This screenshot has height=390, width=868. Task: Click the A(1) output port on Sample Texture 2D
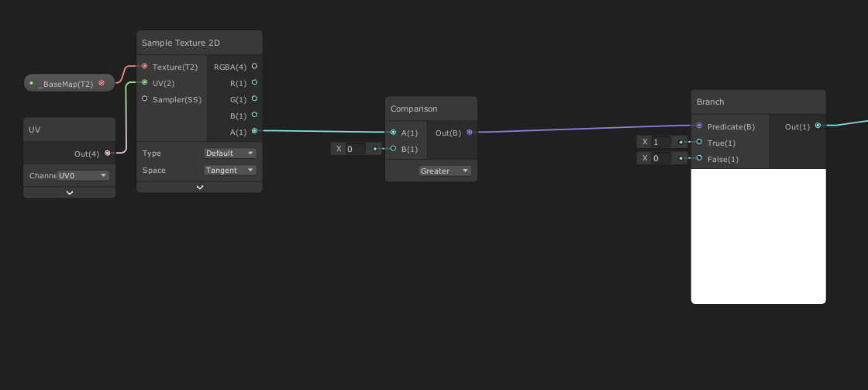(254, 131)
